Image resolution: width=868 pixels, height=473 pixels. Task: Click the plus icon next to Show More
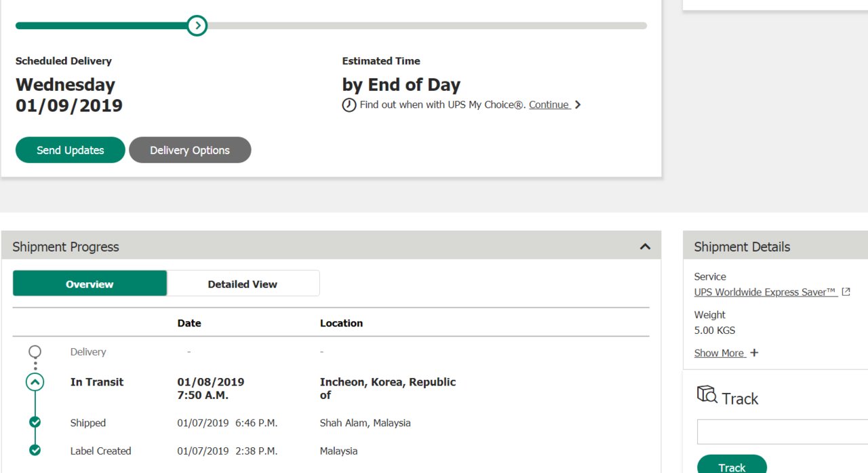pos(754,353)
